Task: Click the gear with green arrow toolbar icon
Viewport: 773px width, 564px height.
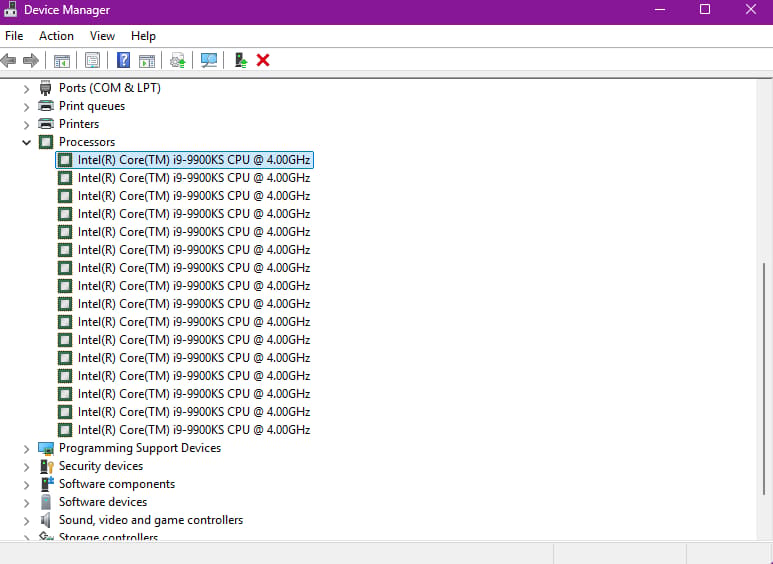Action: (177, 61)
